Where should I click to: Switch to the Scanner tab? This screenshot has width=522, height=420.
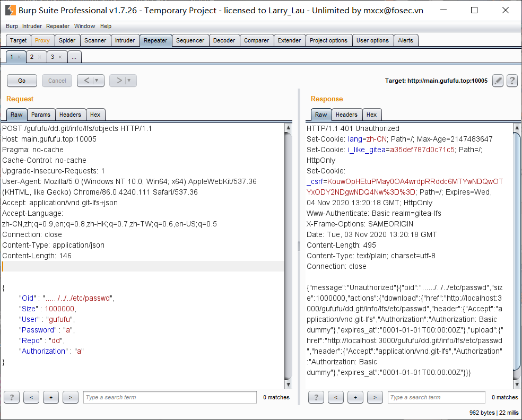95,40
